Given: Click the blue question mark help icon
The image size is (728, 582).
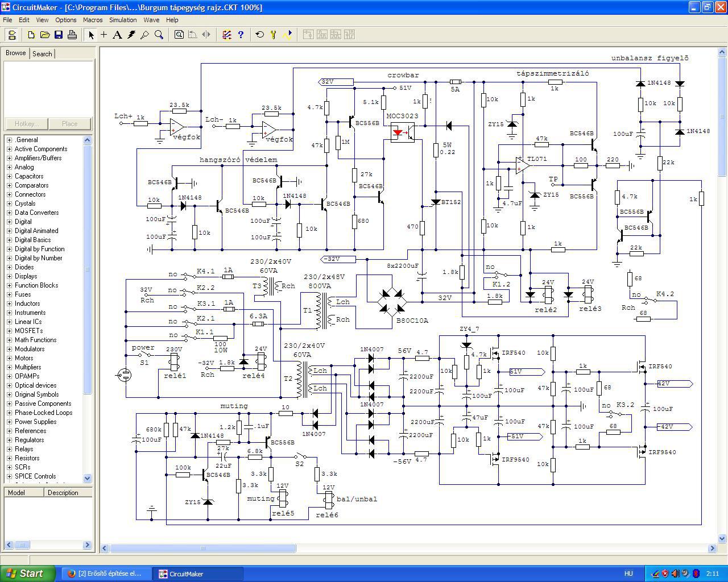Looking at the screenshot, I should (x=241, y=35).
